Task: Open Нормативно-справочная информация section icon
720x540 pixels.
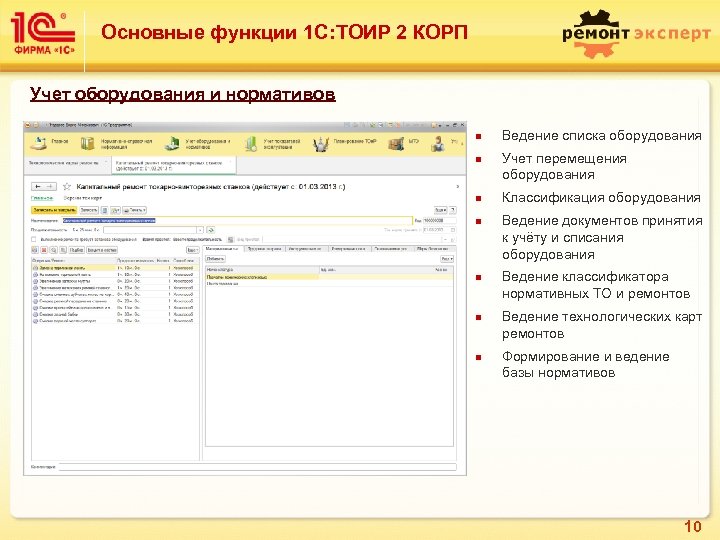Action: click(x=87, y=144)
